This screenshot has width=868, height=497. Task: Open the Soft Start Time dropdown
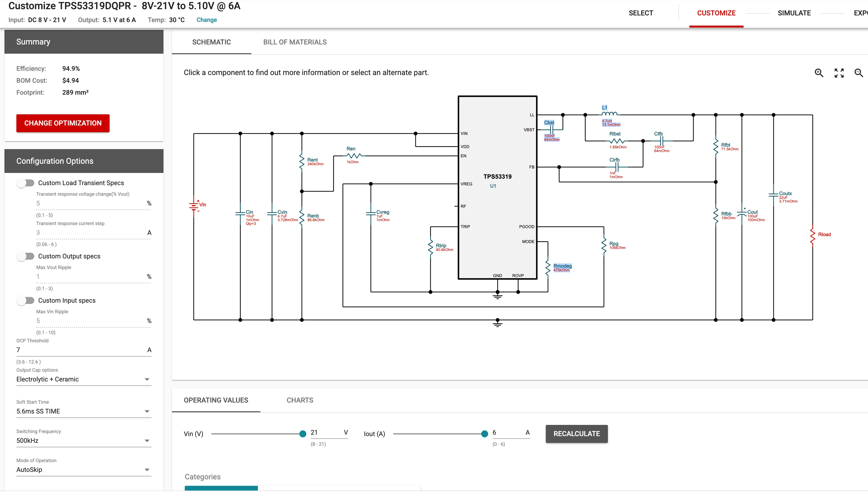tap(83, 411)
